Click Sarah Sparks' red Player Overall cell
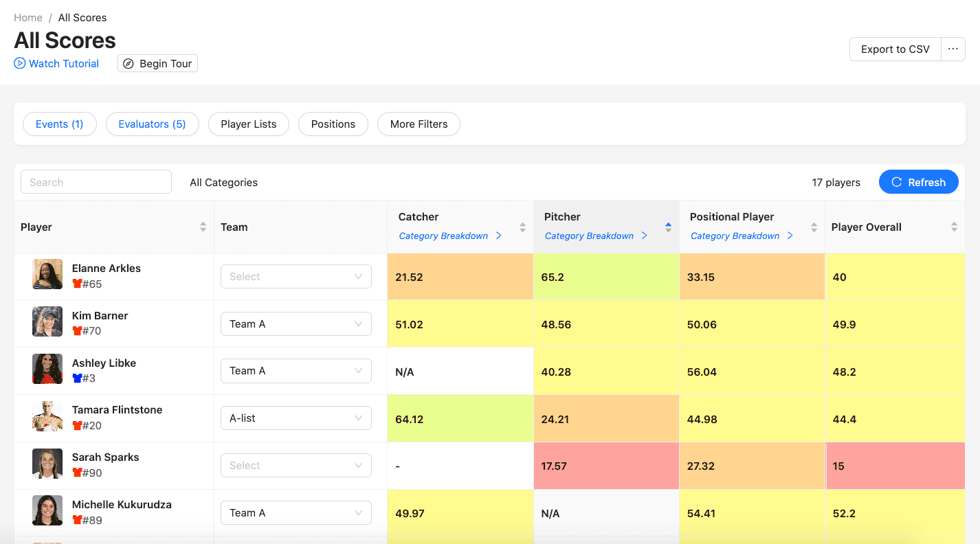 (x=895, y=466)
